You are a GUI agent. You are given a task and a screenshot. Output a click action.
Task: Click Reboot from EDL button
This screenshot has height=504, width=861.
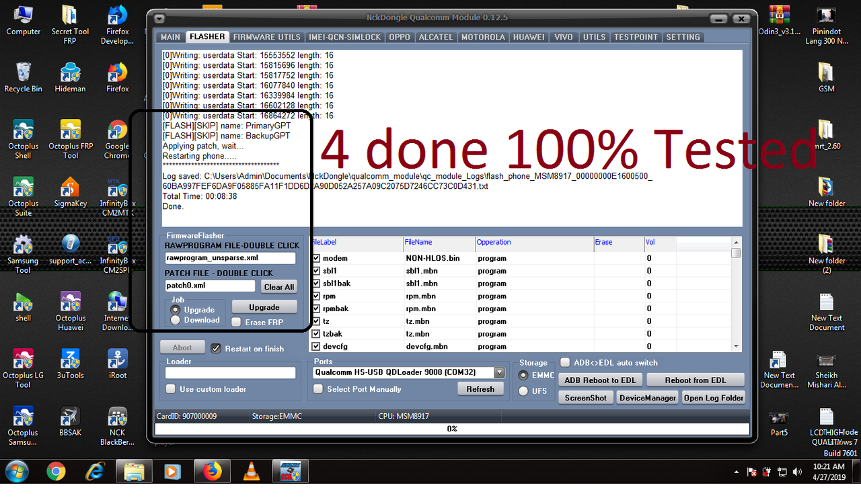point(696,380)
